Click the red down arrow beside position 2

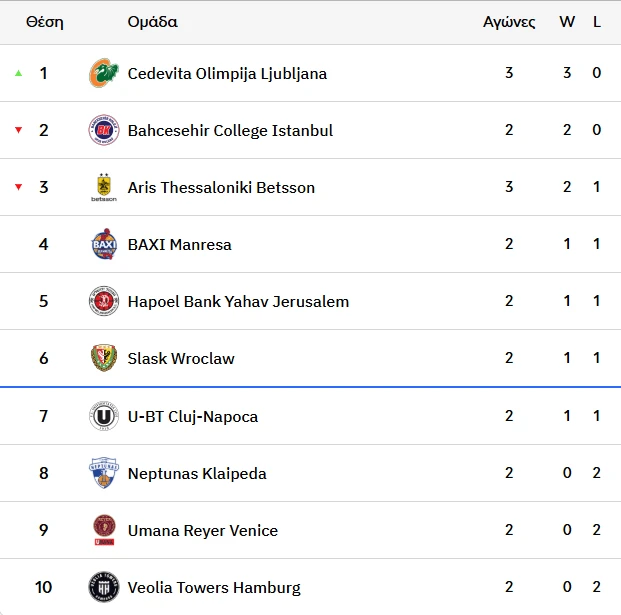point(18,130)
